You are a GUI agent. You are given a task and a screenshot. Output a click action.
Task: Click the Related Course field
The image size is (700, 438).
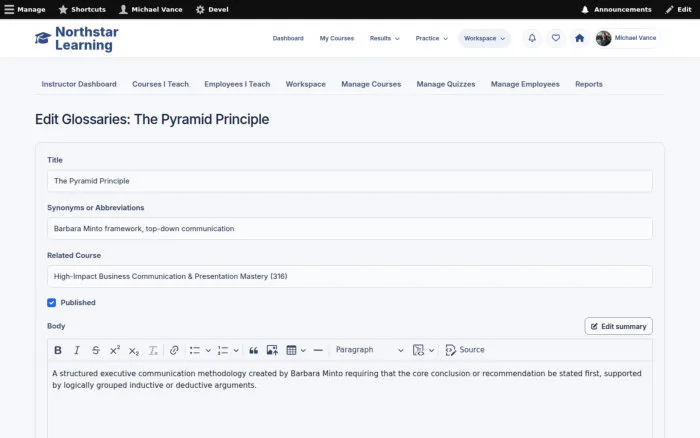click(x=350, y=276)
